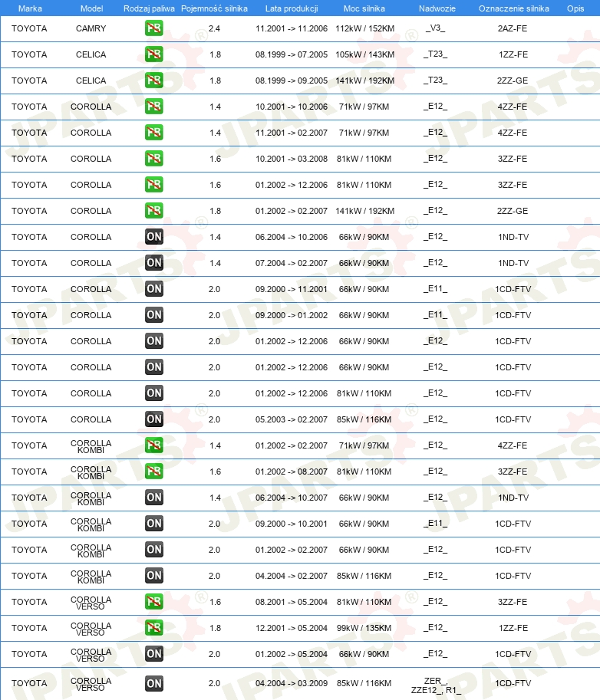Select date range 09.2000 -> 10.2001
Screen dimensions: 600x700
click(292, 524)
